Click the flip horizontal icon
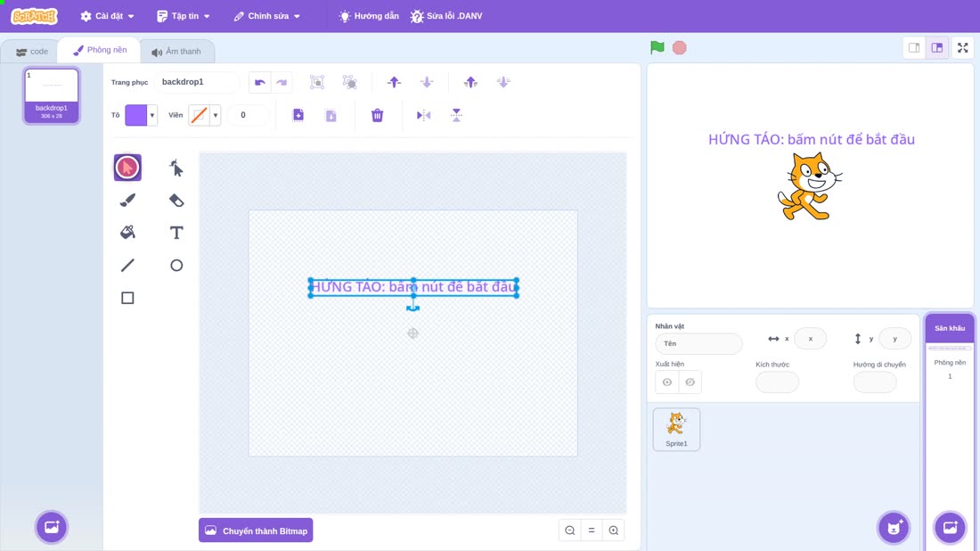Viewport: 980px width, 551px height. tap(423, 115)
